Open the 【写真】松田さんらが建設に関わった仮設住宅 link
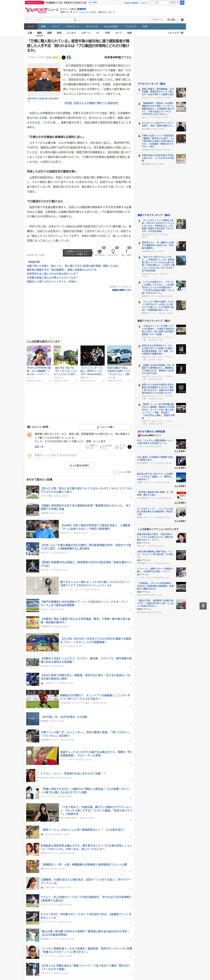 [91, 103]
